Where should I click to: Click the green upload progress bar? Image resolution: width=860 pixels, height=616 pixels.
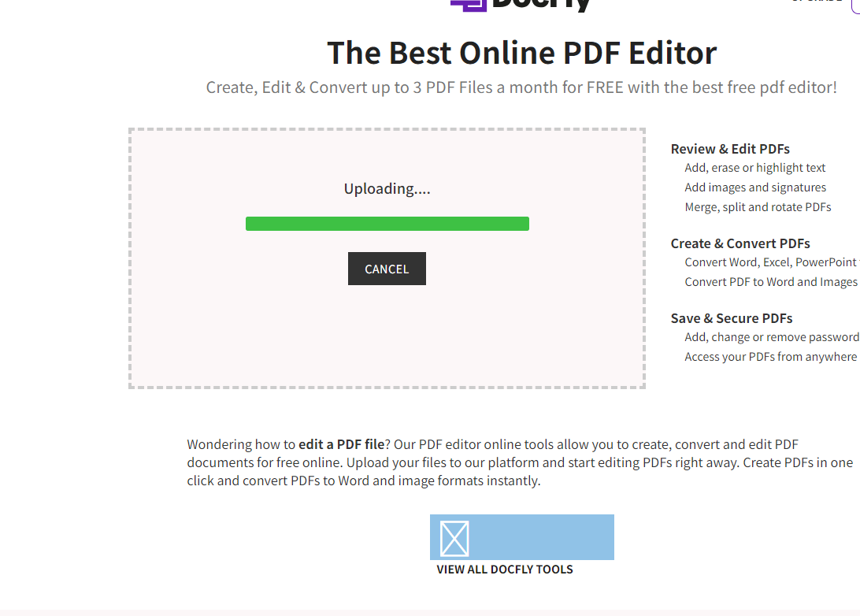(x=387, y=224)
